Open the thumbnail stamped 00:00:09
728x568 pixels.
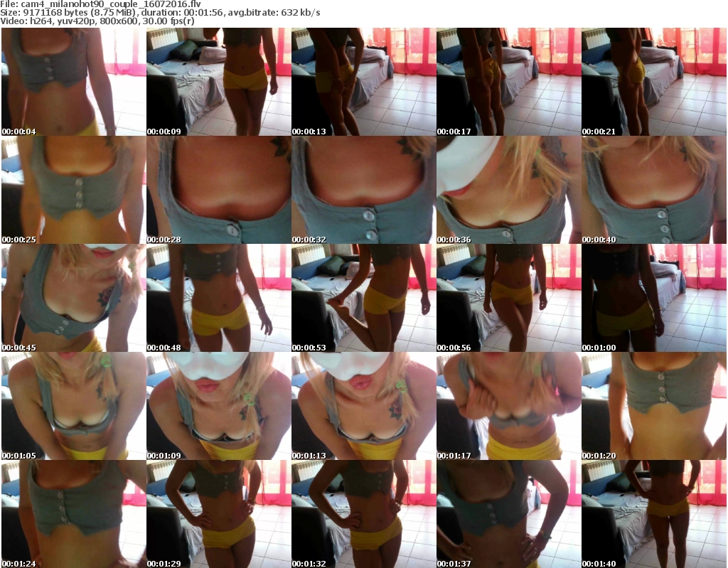219,82
